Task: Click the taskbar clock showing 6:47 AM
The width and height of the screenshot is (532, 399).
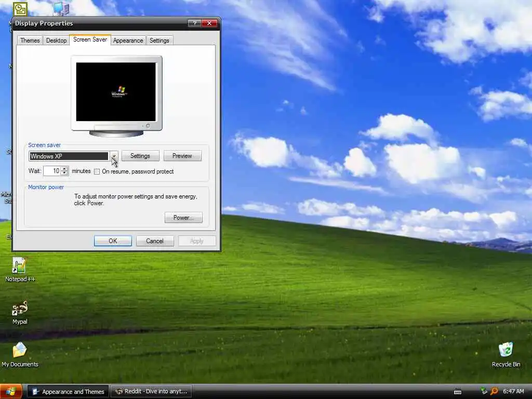Action: pyautogui.click(x=513, y=392)
